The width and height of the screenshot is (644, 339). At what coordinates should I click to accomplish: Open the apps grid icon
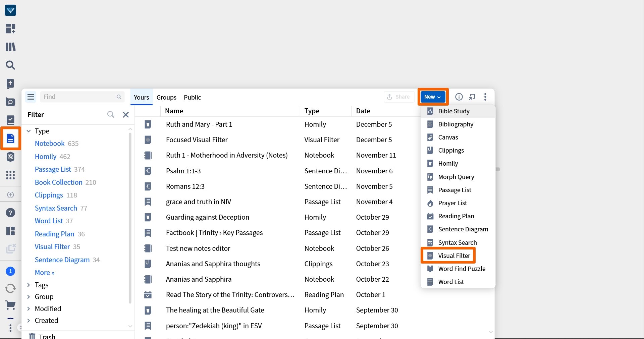[10, 175]
